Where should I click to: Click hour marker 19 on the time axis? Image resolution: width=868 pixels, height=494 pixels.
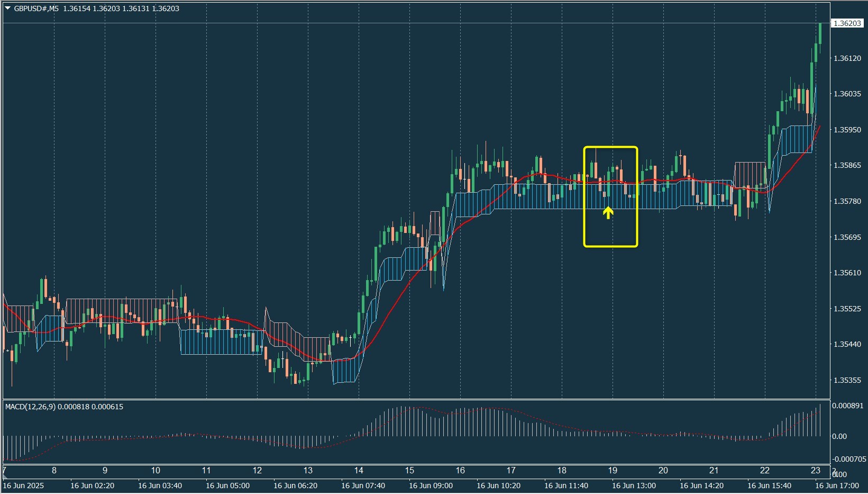pos(613,470)
